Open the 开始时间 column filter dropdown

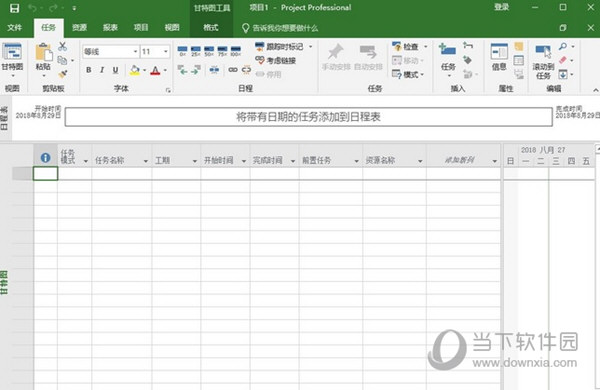tap(244, 161)
